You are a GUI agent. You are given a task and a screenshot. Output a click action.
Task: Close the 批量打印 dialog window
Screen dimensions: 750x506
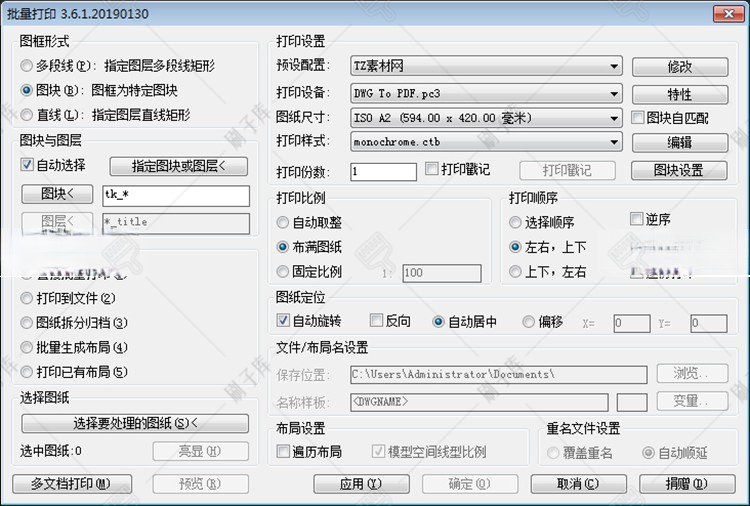pyautogui.click(x=728, y=14)
